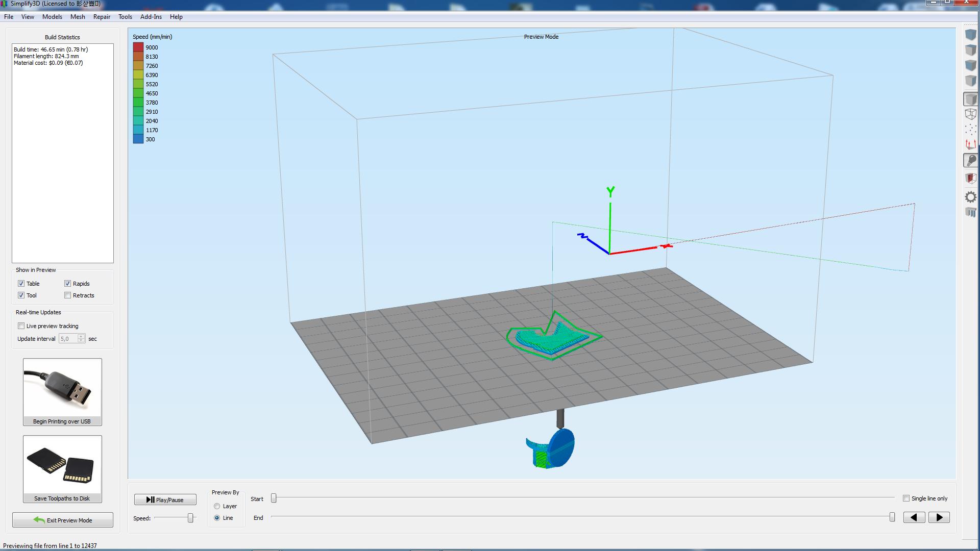Enable Live preview tracking checkbox
Screen dimensions: 980x551
click(21, 326)
